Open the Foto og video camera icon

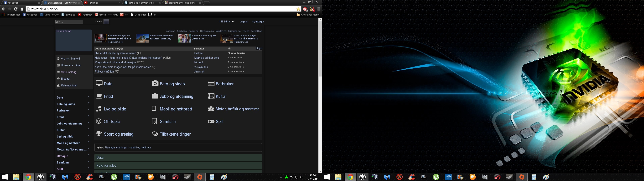point(155,83)
